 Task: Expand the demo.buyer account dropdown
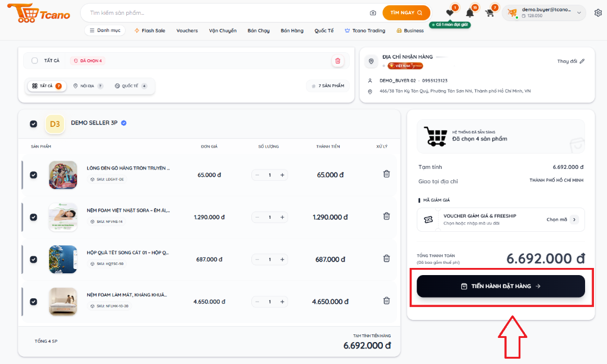click(x=544, y=13)
